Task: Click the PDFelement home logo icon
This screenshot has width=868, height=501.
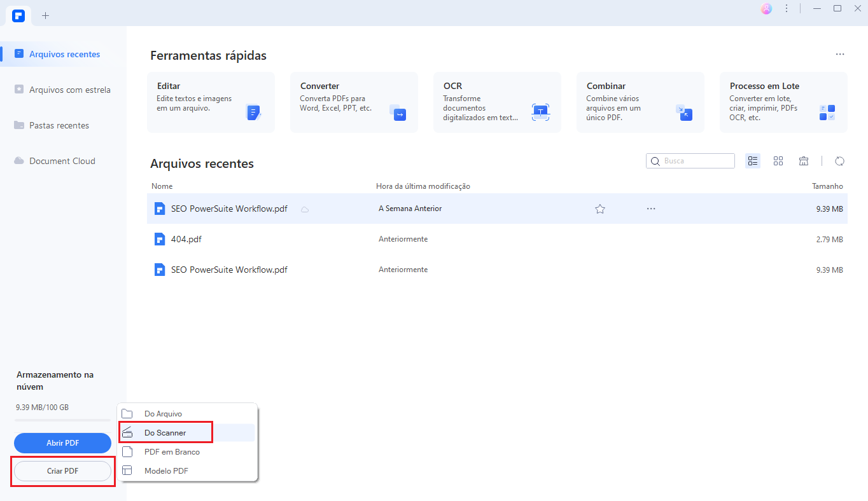Action: (x=18, y=16)
